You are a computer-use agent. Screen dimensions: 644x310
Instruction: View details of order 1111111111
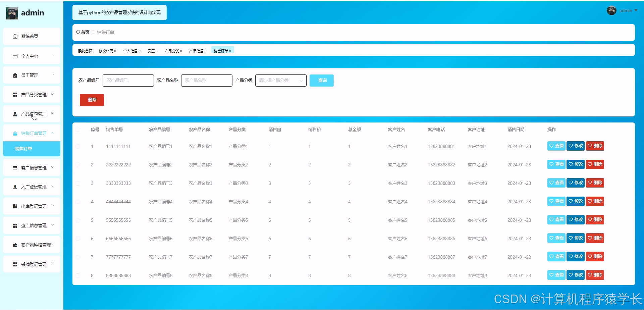point(556,146)
